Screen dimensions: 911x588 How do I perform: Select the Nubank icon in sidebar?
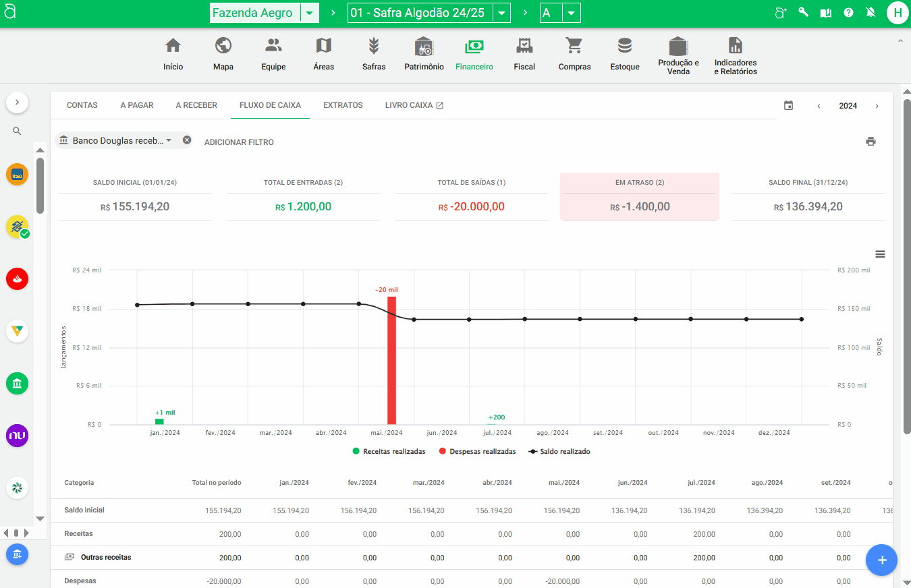click(x=17, y=436)
